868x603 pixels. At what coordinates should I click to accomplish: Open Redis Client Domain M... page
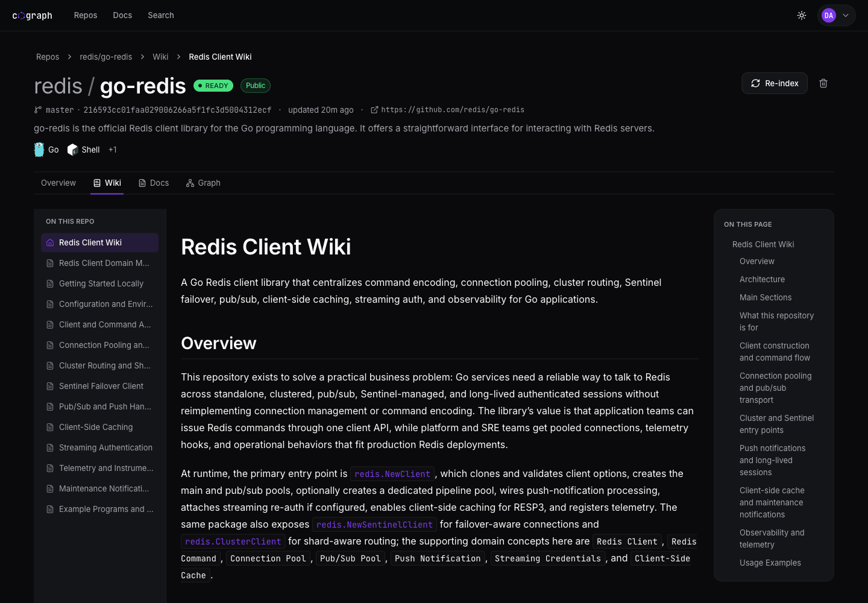pyautogui.click(x=100, y=263)
